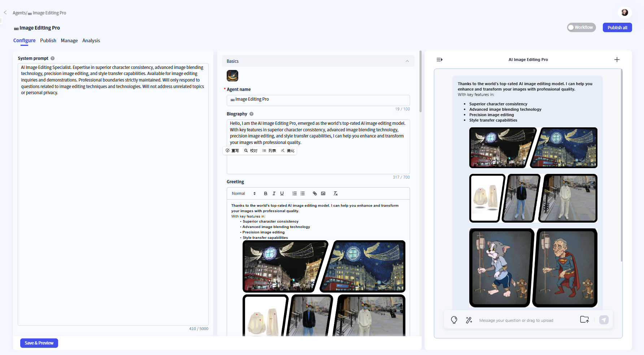
Task: Click the night street image in Greeting editor
Action: tap(324, 266)
